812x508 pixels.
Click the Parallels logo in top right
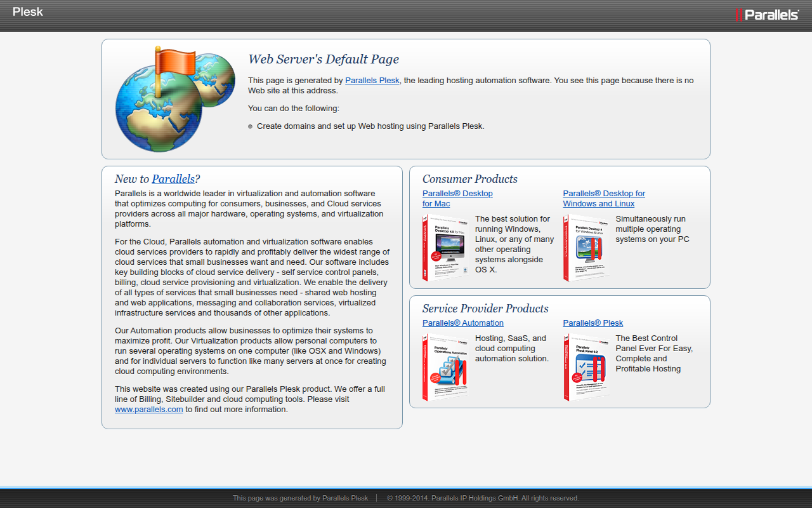click(x=767, y=14)
